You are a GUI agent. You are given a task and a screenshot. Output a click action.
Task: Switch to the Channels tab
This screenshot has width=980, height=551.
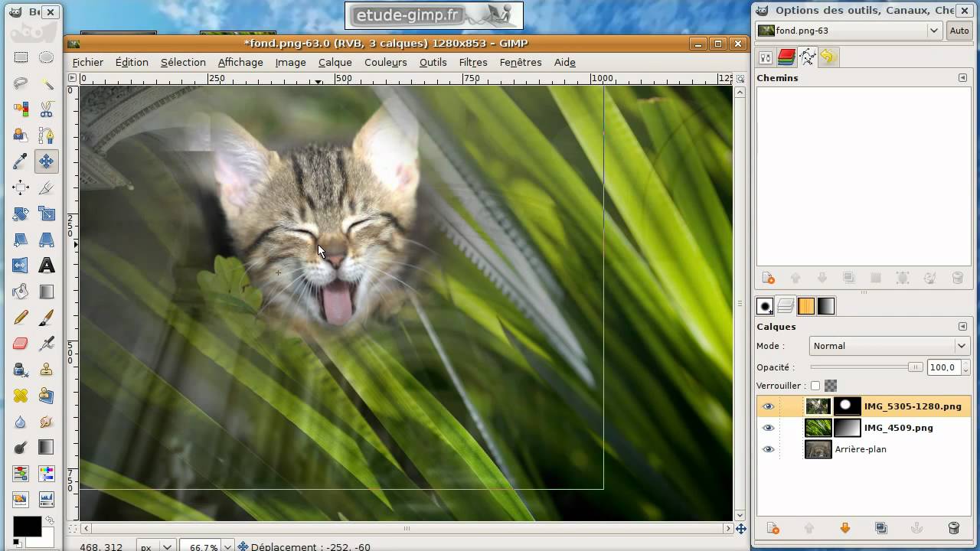(x=786, y=57)
